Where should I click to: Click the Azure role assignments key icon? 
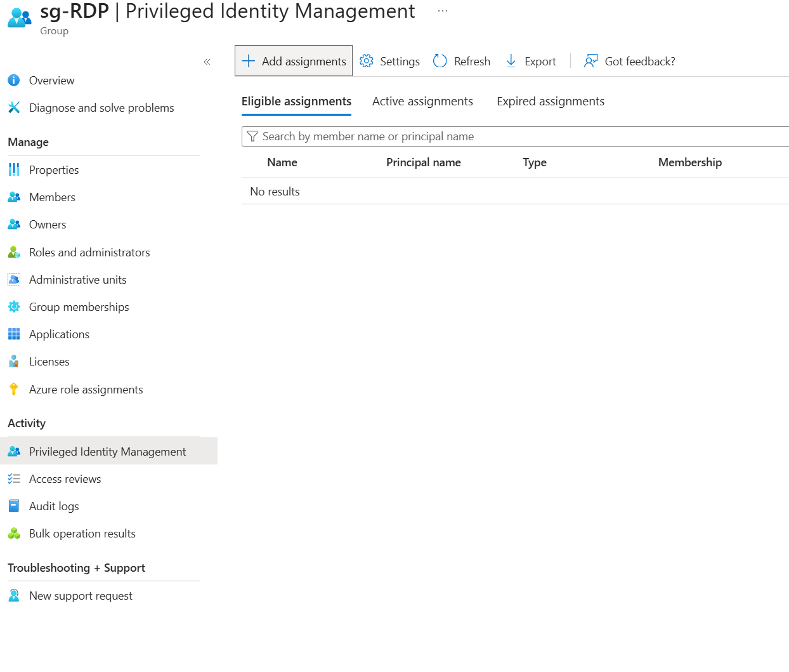point(14,390)
